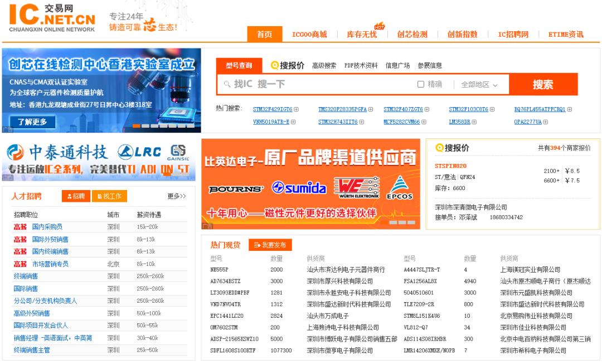Open the ICGOO商城 nav item
The height and width of the screenshot is (364, 602).
pos(309,35)
